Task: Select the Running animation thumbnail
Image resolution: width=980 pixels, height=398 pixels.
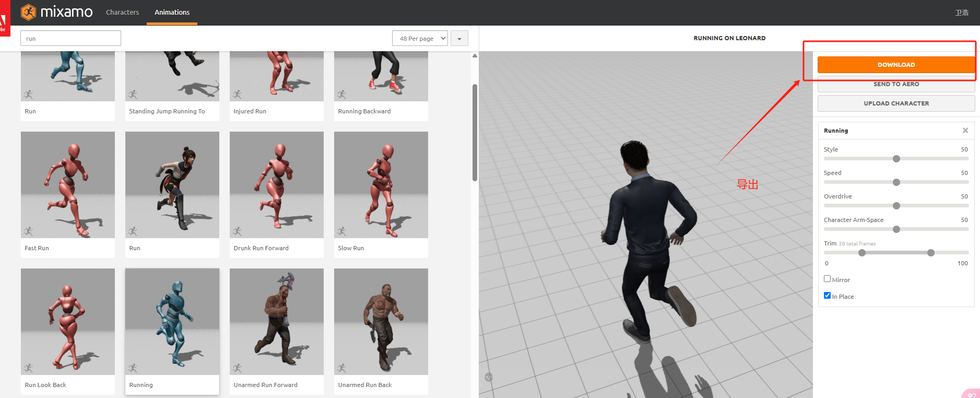Action: point(172,322)
